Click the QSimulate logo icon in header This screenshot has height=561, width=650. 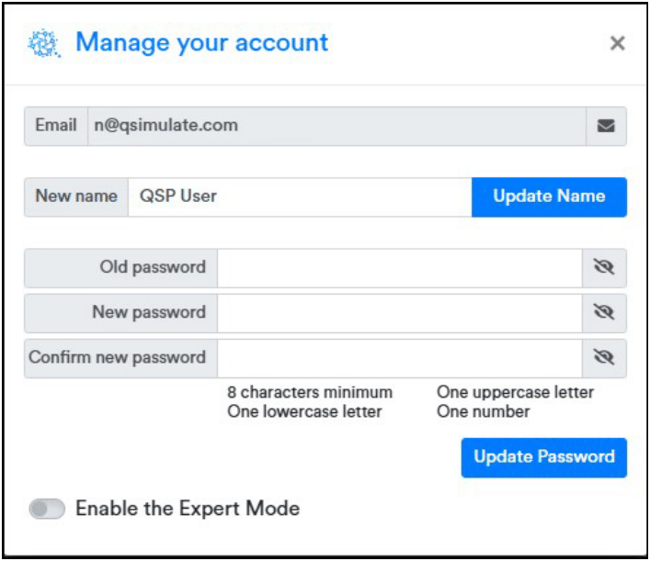click(44, 44)
